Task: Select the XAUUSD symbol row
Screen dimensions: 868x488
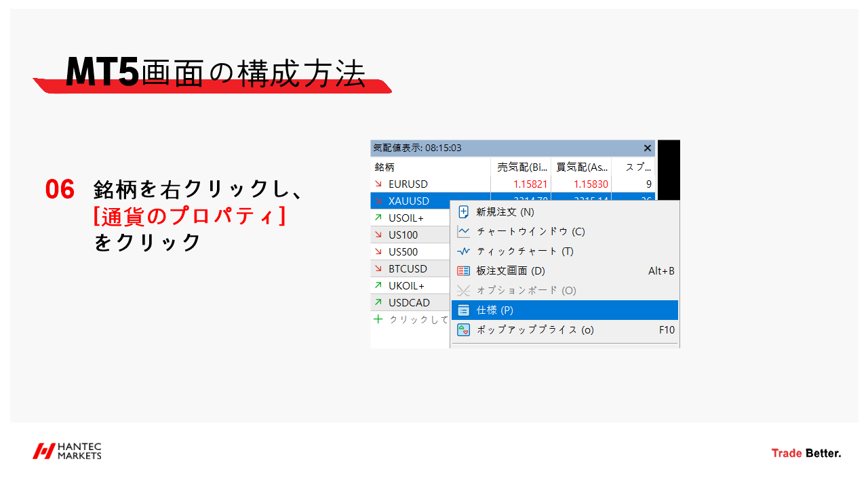Action: (410, 201)
